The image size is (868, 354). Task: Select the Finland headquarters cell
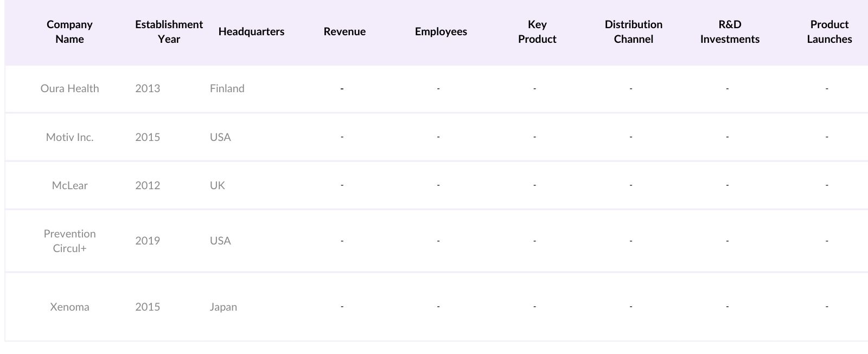(x=227, y=88)
